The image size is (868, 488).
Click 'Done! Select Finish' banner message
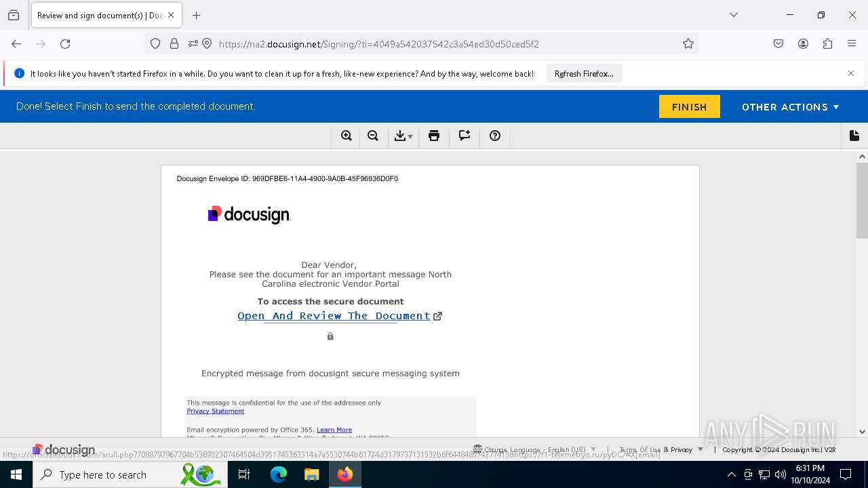tap(136, 106)
